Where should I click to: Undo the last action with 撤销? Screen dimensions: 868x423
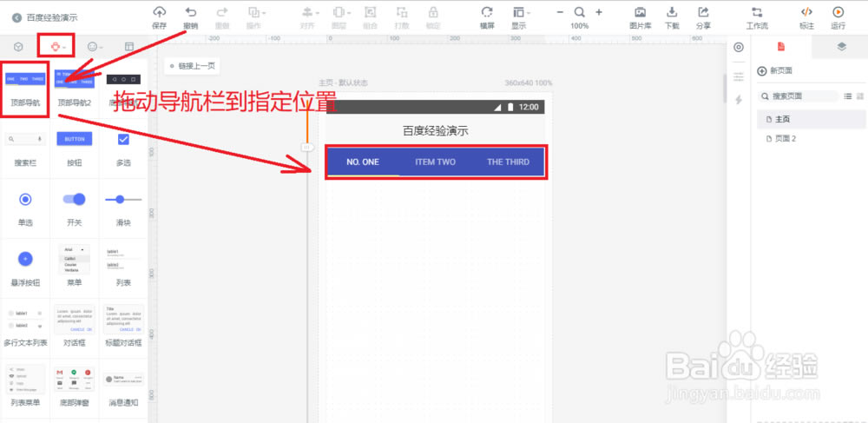coord(191,12)
